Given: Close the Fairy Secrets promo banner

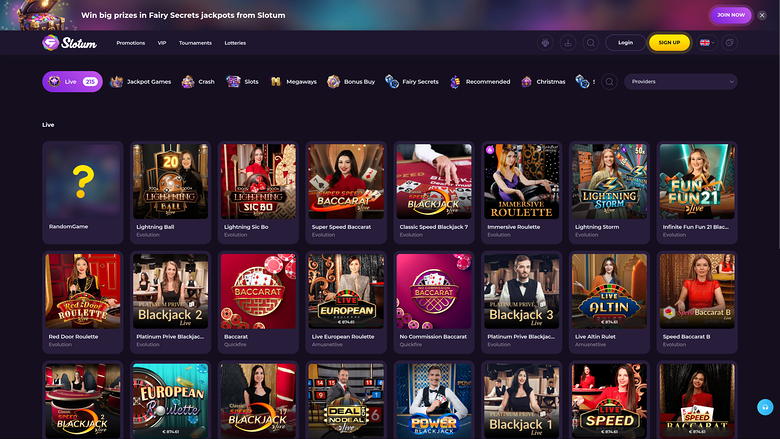Looking at the screenshot, I should (762, 15).
